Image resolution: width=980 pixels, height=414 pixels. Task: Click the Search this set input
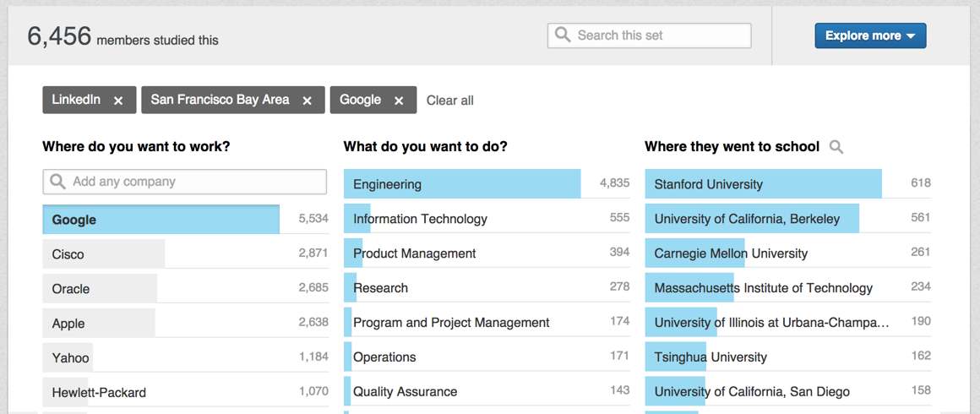(x=659, y=35)
